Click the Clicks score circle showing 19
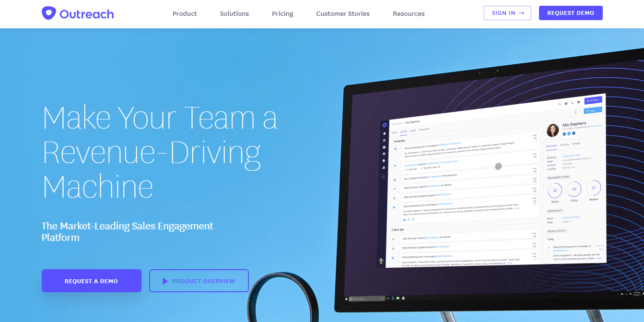 574,189
